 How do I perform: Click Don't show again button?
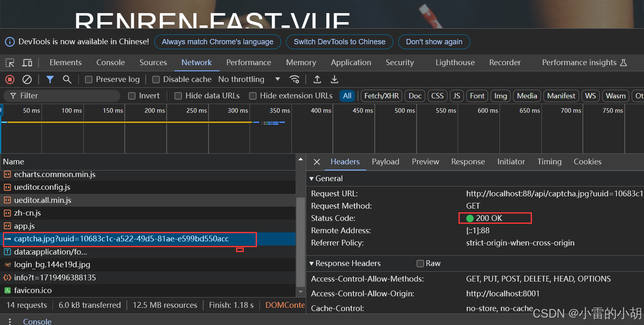point(434,42)
